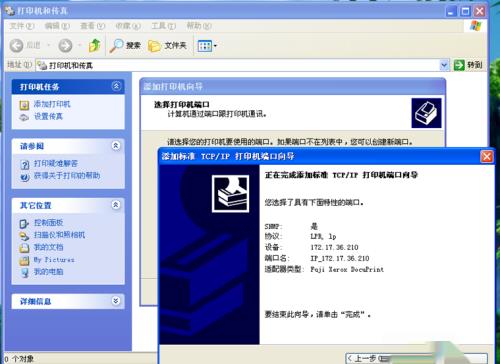Click the Go (转到) button

(468, 65)
